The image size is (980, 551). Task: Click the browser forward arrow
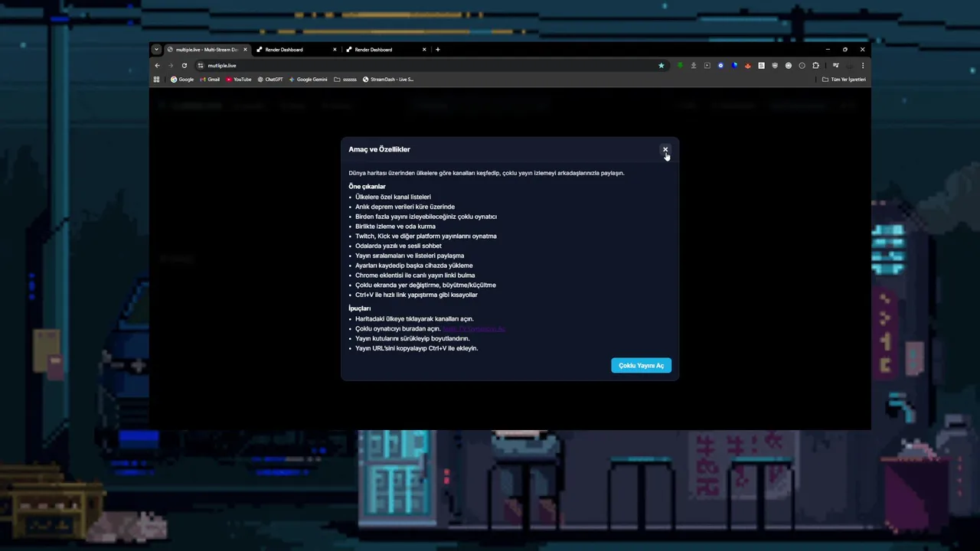click(x=171, y=66)
